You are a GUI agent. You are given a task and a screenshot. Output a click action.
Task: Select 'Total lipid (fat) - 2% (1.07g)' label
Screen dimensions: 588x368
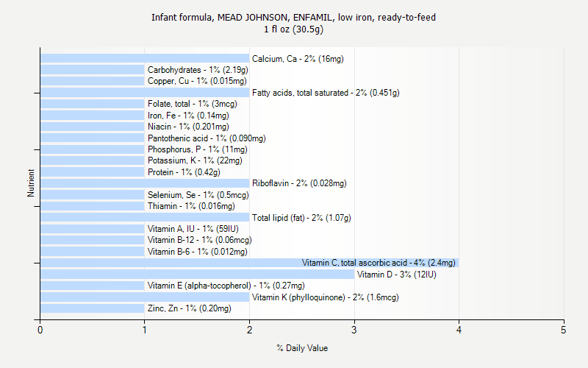(301, 218)
